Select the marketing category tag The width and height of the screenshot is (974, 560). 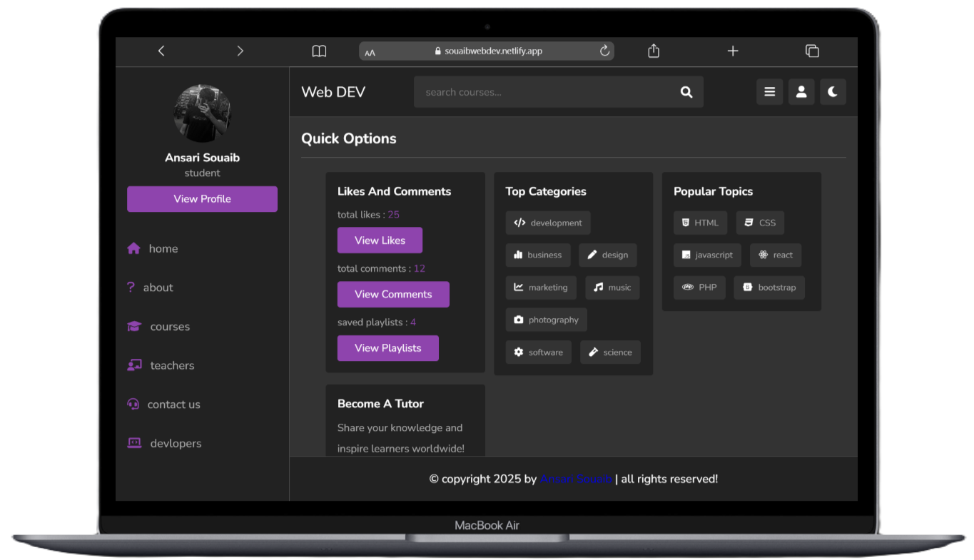pos(542,287)
